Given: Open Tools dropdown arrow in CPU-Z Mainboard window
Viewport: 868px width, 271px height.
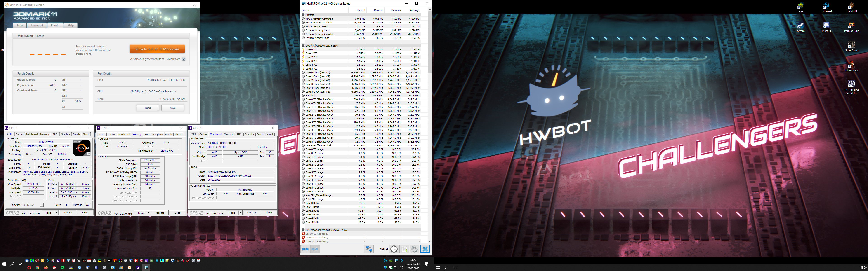Looking at the screenshot, I should click(240, 213).
